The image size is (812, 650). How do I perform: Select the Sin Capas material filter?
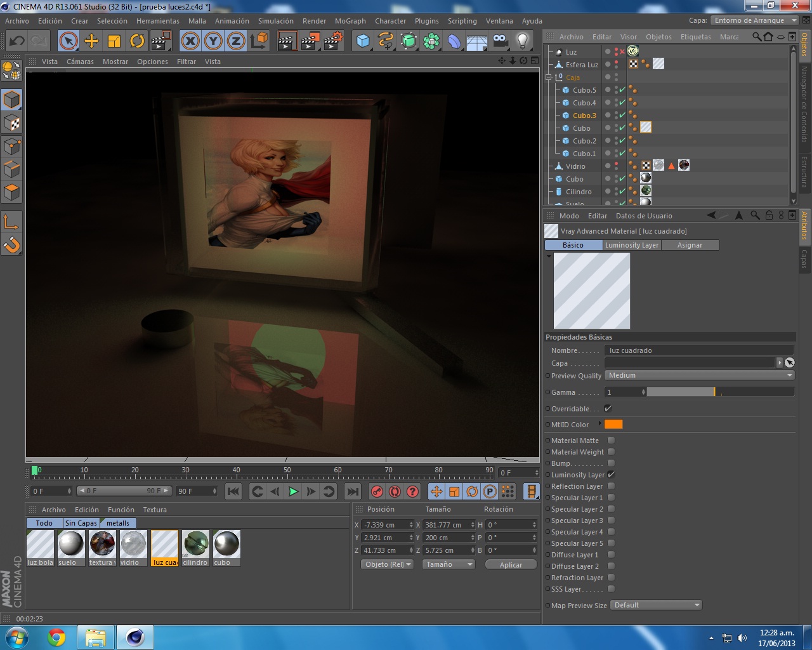(x=81, y=523)
